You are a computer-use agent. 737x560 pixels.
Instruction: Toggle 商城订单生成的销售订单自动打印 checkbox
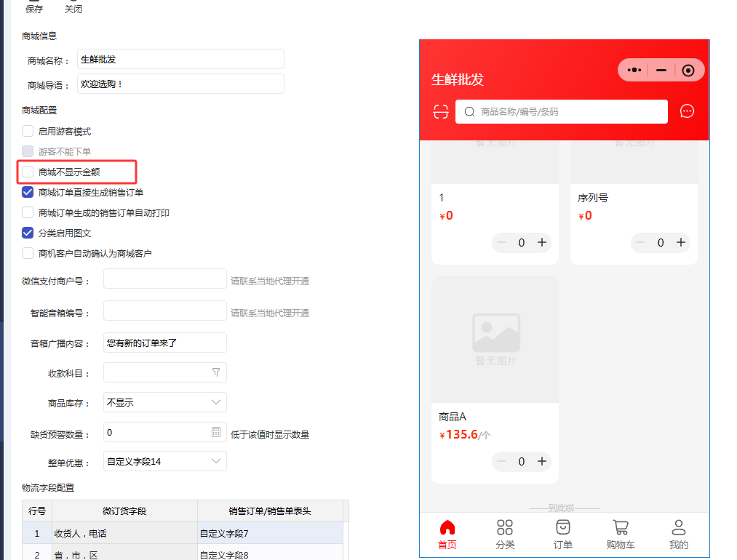point(28,213)
